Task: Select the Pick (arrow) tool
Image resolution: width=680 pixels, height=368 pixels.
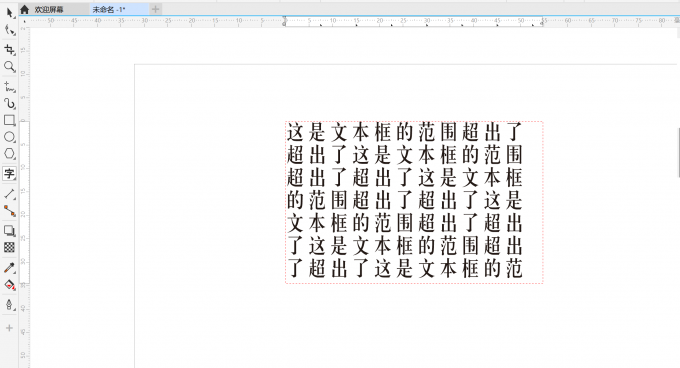Action: [x=9, y=13]
